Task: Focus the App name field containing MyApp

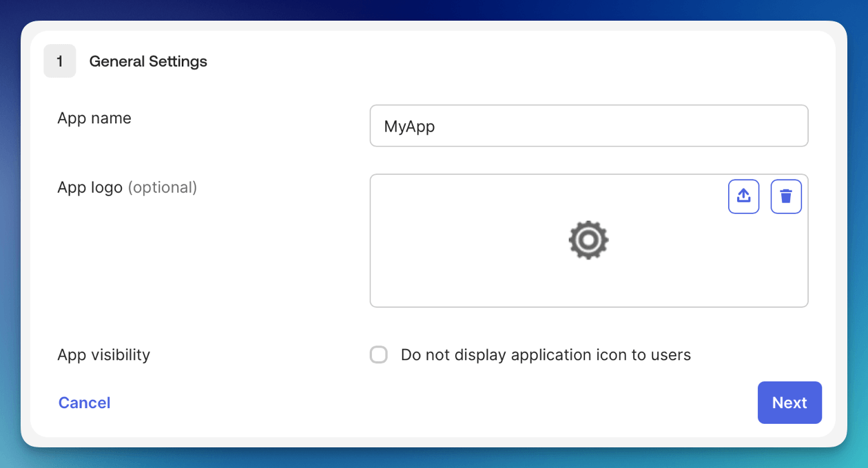Action: (x=589, y=126)
